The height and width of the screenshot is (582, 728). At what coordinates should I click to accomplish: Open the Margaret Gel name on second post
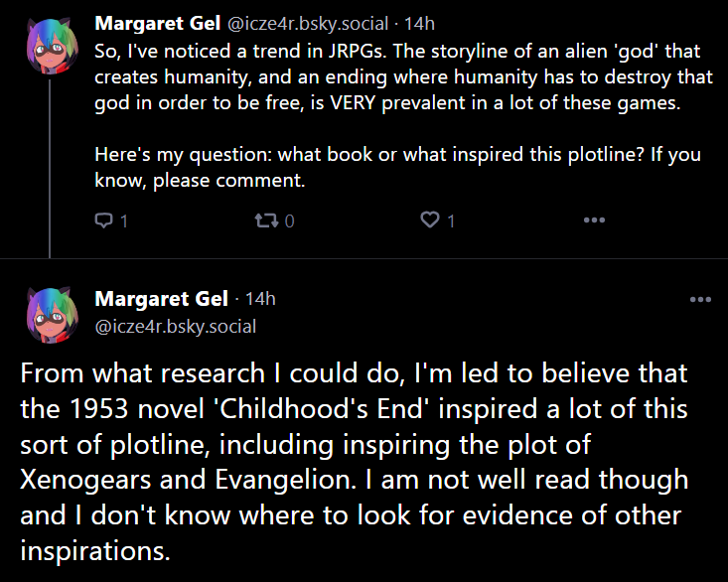point(161,299)
